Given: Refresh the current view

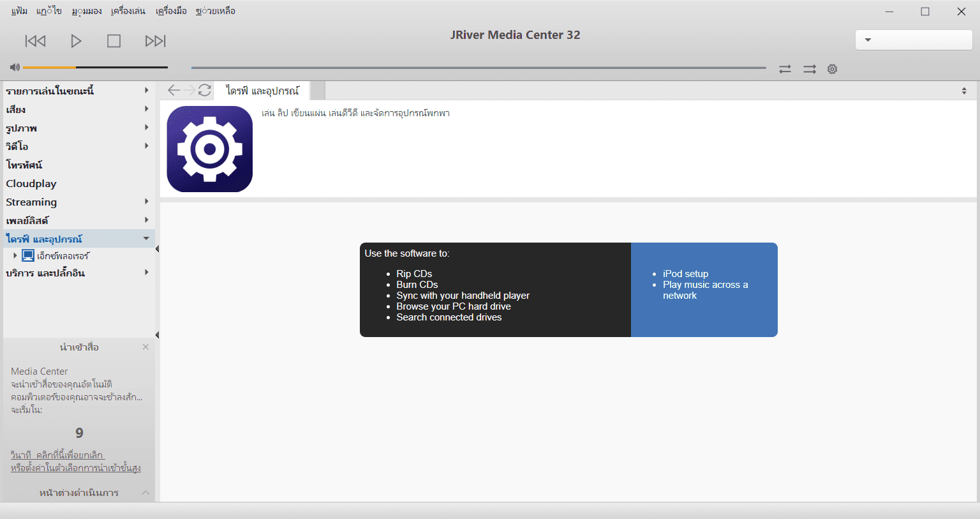Looking at the screenshot, I should [204, 90].
